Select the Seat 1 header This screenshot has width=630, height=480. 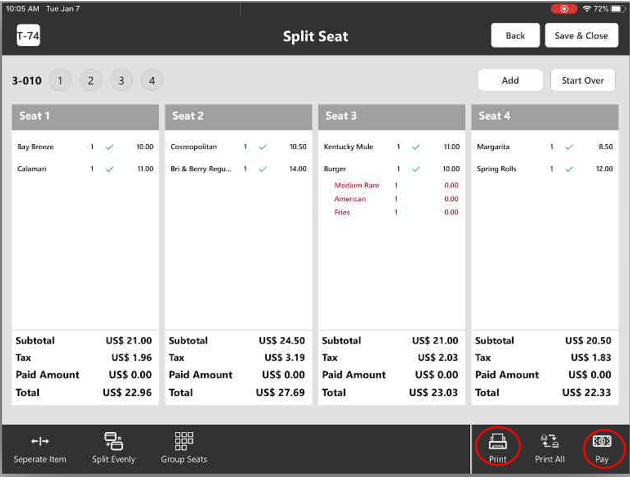pyautogui.click(x=85, y=116)
